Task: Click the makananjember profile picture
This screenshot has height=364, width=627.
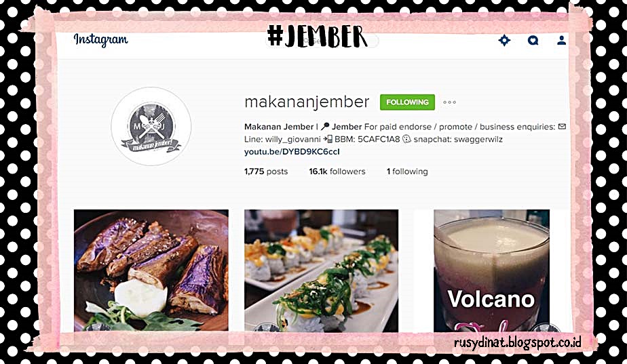Action: click(x=151, y=126)
